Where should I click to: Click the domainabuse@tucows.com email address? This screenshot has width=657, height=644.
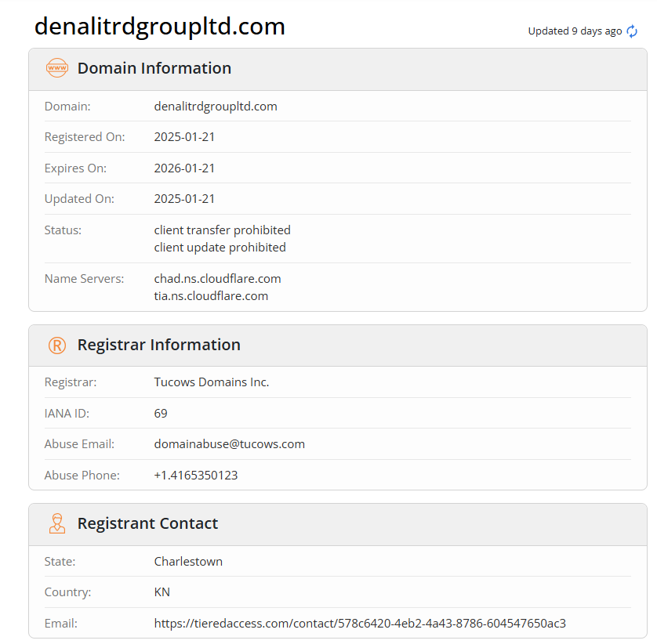229,444
